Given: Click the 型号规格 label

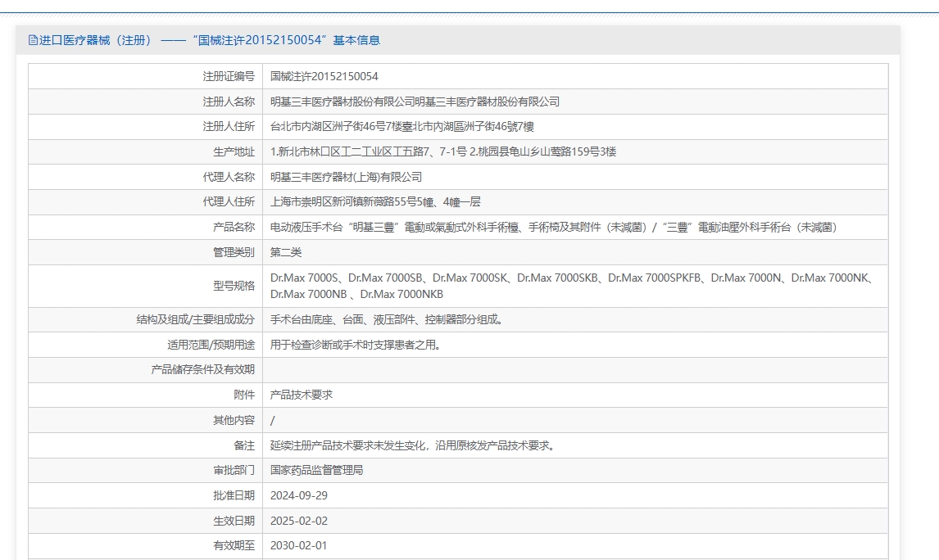Looking at the screenshot, I should click(x=234, y=286).
